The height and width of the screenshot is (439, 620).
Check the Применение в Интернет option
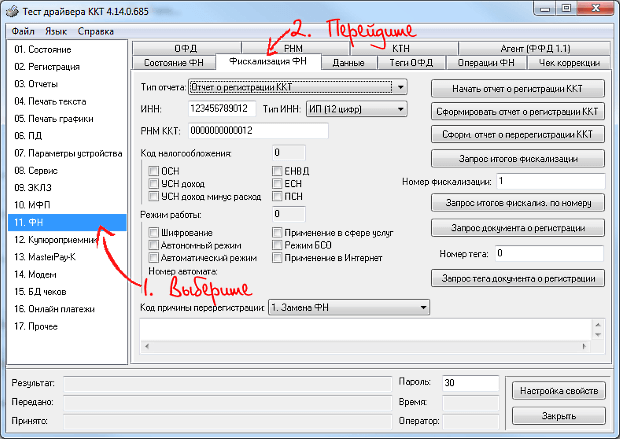point(278,258)
